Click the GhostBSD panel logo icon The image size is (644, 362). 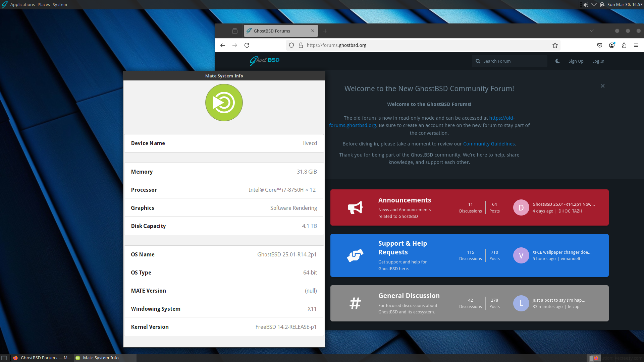point(5,5)
